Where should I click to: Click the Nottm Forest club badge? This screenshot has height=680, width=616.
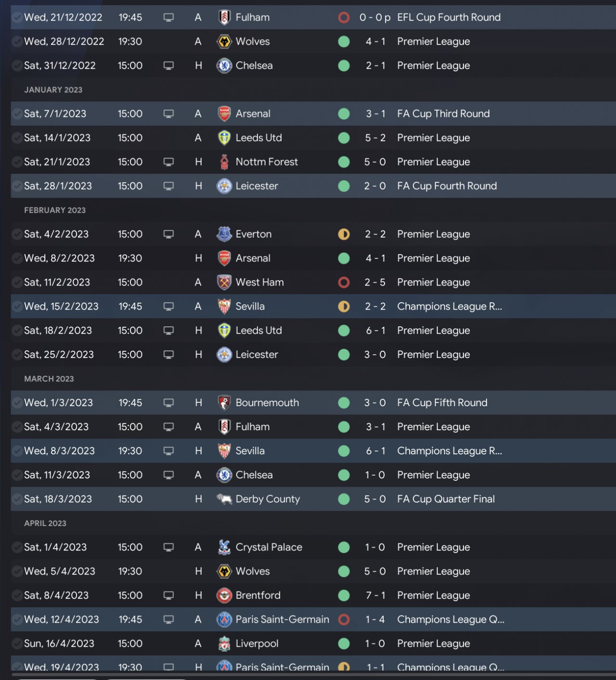[x=224, y=162]
